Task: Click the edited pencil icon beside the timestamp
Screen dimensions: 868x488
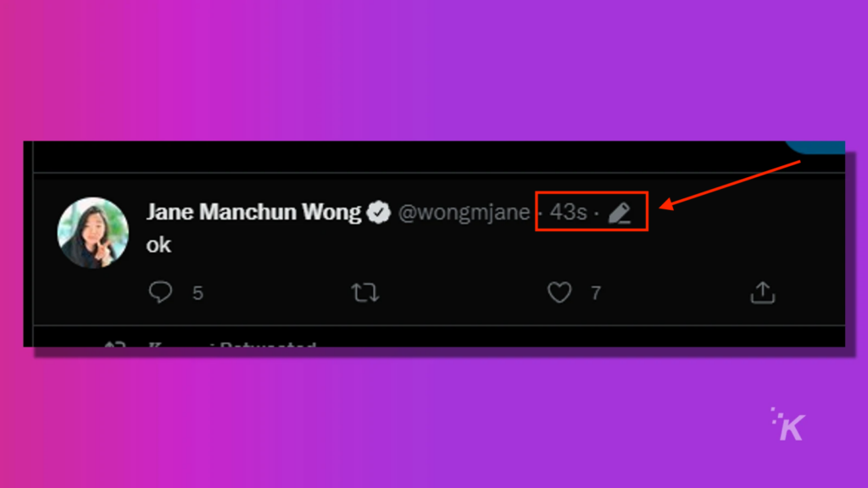Action: pos(620,213)
